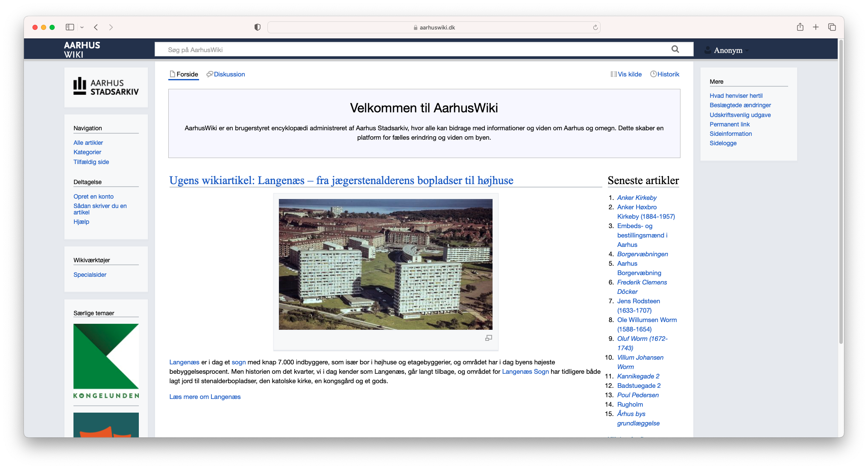
Task: Open Århus bys grundlæggelse article
Action: (638, 419)
